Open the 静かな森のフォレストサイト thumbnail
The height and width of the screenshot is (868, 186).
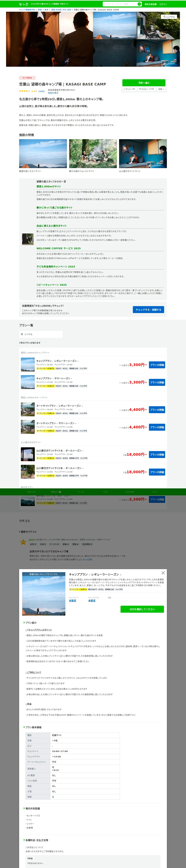tap(93, 154)
